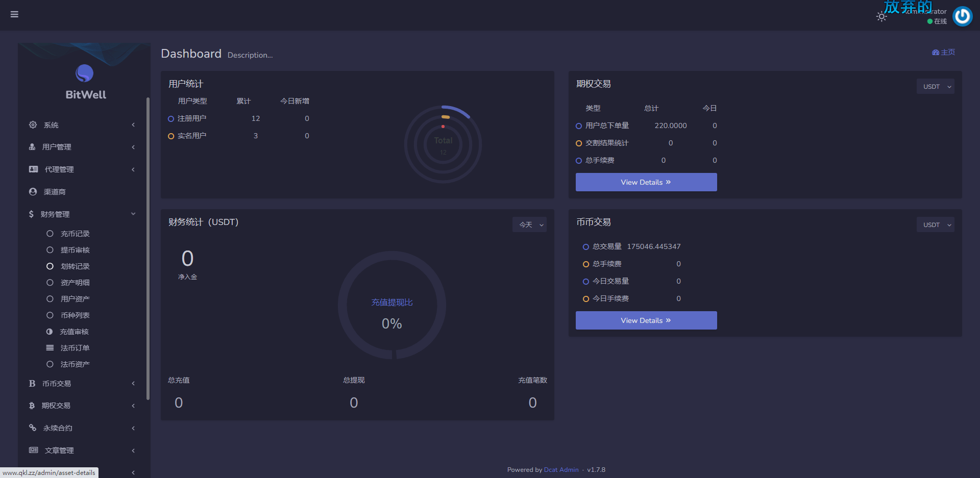This screenshot has height=478, width=980.
Task: Open the USDT dropdown in 期权交易 panel
Action: (935, 86)
